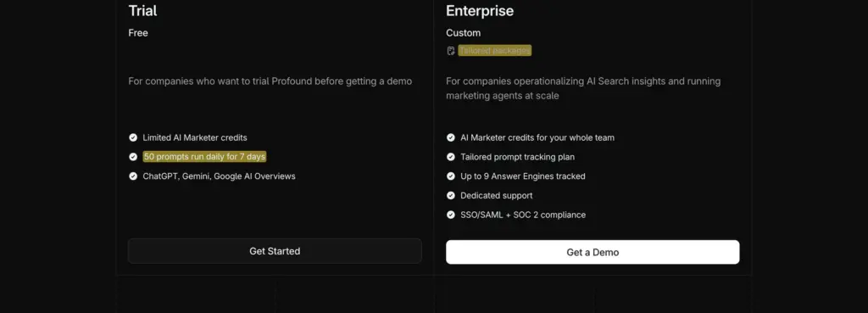Click checkmark beside Limited AI Marketer credits
The image size is (868, 313).
(x=133, y=137)
